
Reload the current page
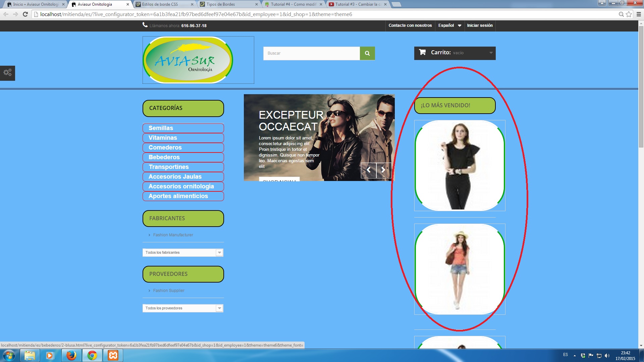[25, 14]
